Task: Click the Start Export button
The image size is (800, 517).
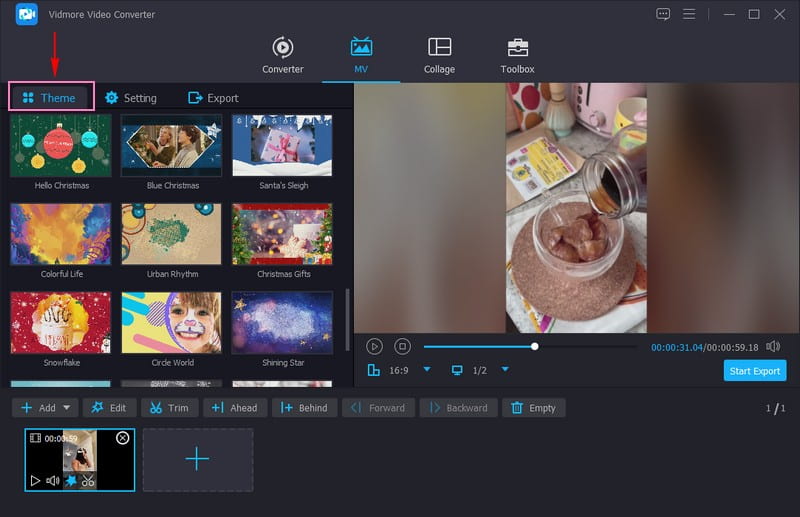Action: tap(755, 371)
